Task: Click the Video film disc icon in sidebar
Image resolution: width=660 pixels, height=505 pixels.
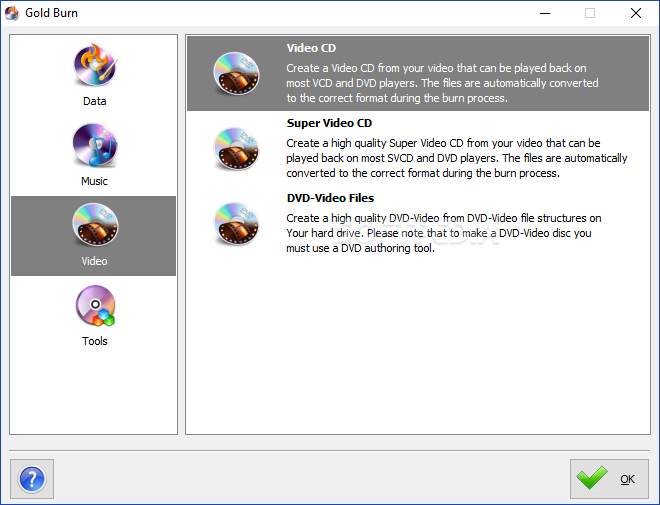Action: tap(95, 224)
